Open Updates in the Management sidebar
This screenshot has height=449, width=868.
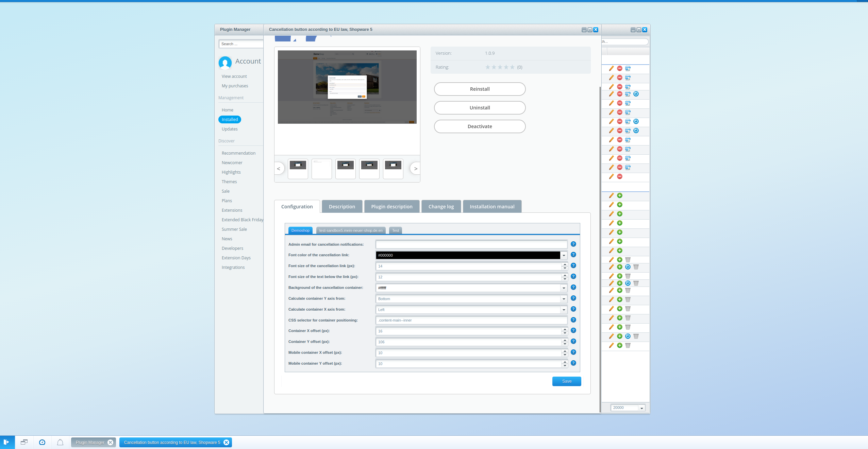[x=230, y=129]
